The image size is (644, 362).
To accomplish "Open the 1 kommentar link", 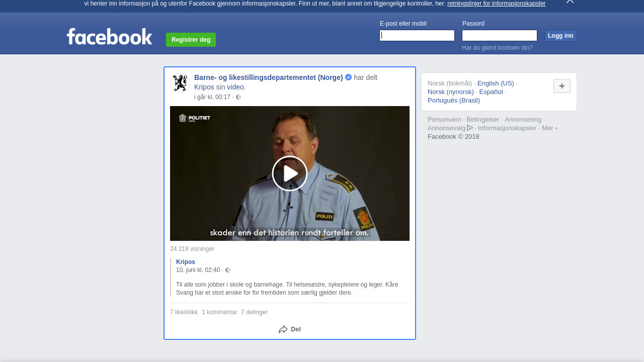I will click(x=219, y=312).
